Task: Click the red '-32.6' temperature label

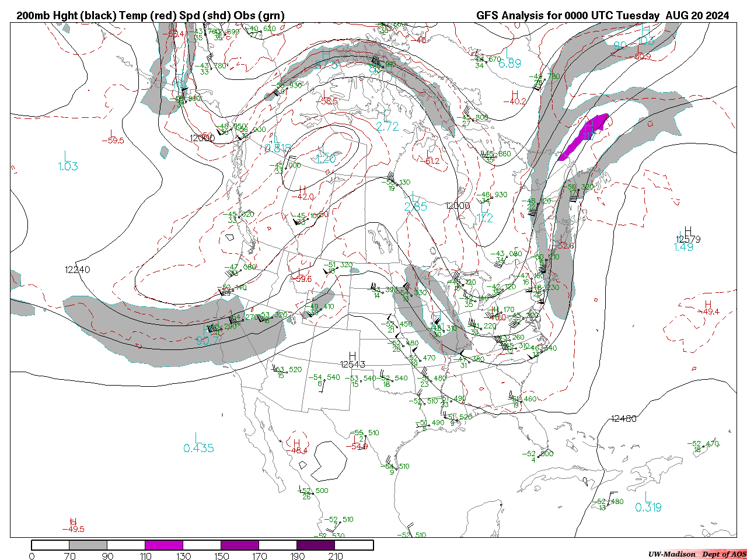Action: [563, 246]
